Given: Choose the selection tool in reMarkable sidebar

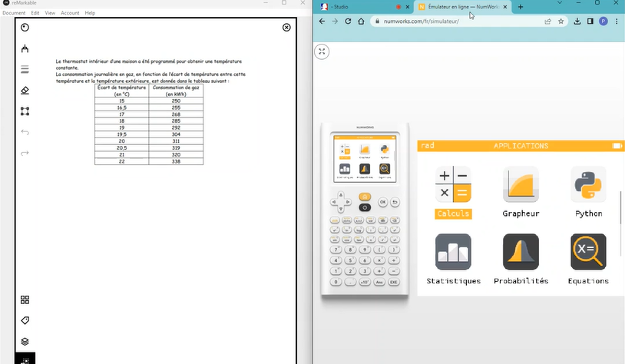Looking at the screenshot, I should pyautogui.click(x=25, y=111).
